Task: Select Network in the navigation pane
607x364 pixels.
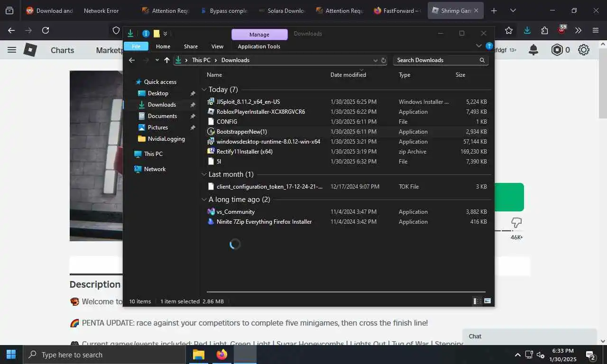Action: coord(155,169)
